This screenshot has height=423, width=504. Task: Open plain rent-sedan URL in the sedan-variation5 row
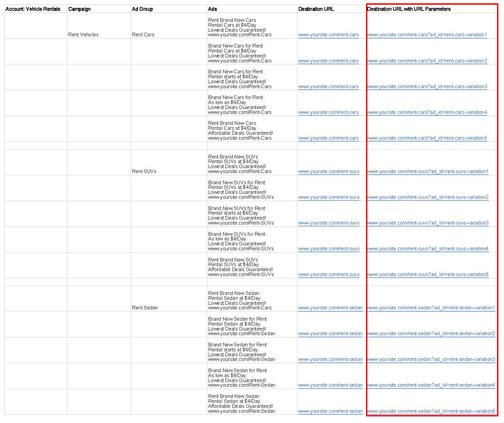[330, 411]
